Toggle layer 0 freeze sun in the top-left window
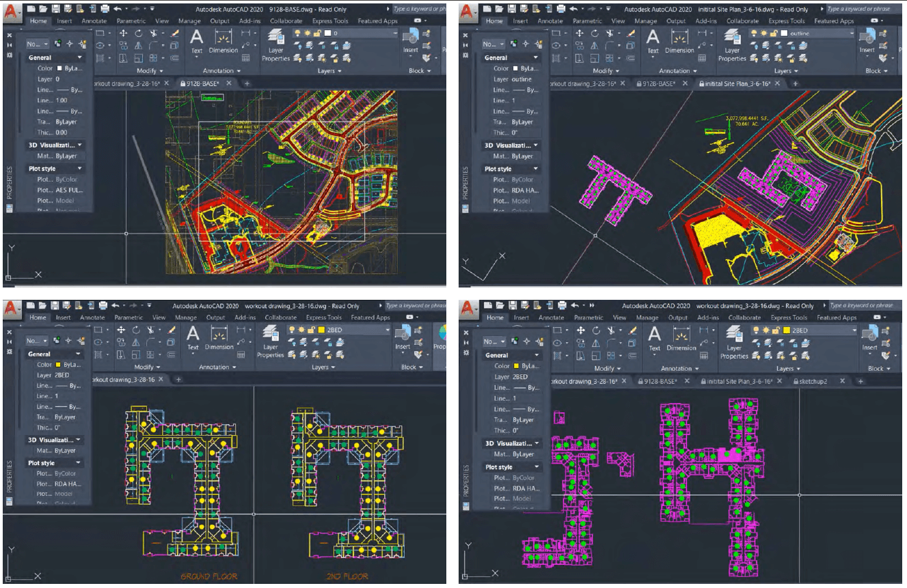907x588 pixels. click(308, 33)
